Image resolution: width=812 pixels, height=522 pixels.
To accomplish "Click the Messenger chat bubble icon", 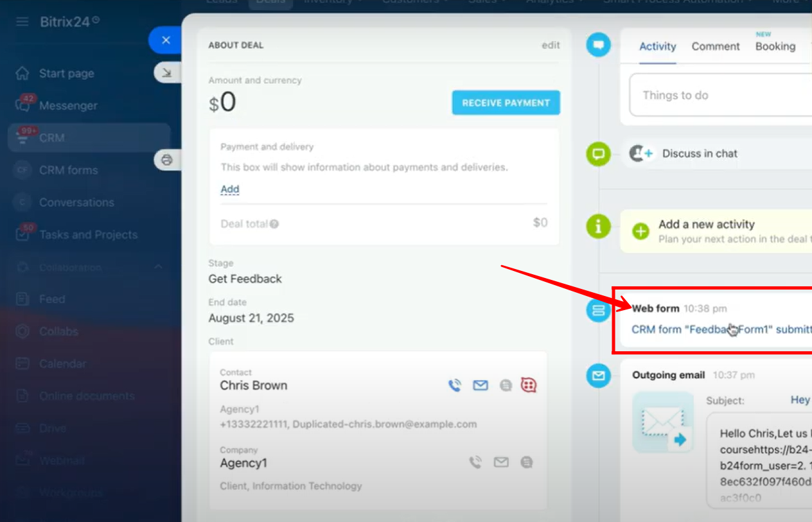I will pyautogui.click(x=22, y=106).
